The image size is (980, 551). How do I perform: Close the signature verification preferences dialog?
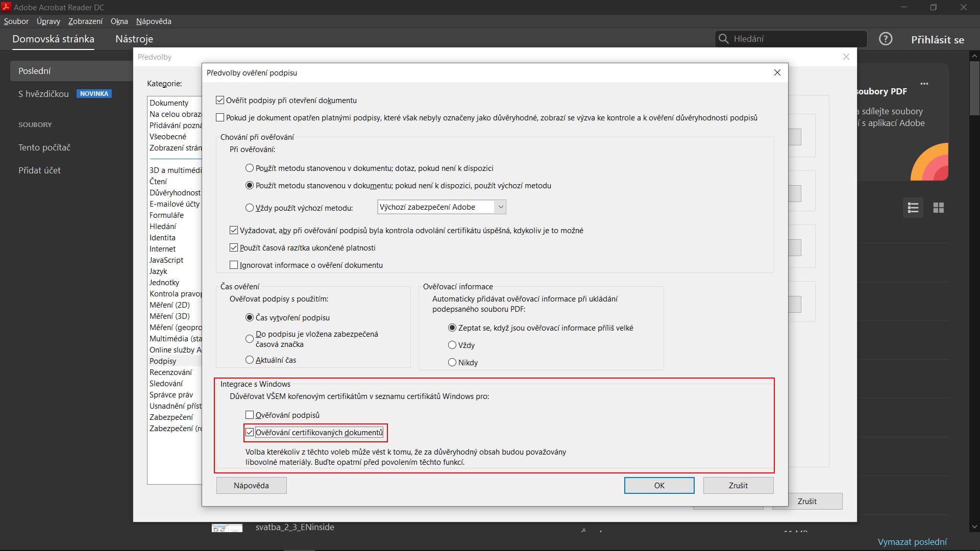pyautogui.click(x=777, y=72)
